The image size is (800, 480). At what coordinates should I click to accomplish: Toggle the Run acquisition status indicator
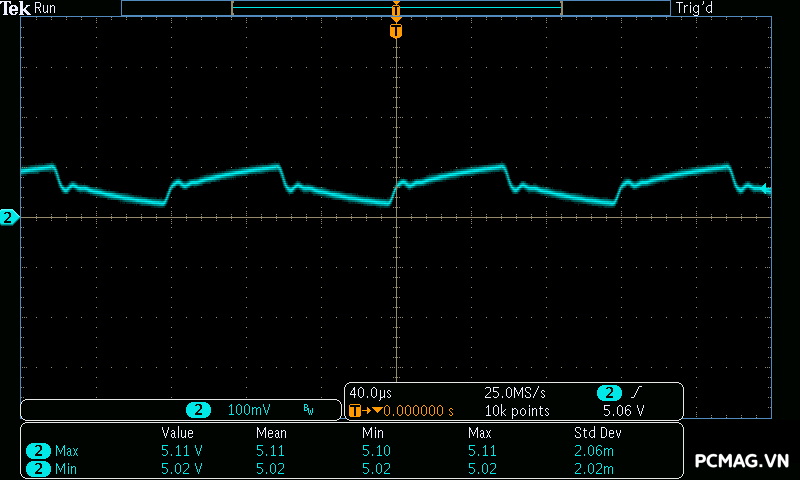[46, 8]
